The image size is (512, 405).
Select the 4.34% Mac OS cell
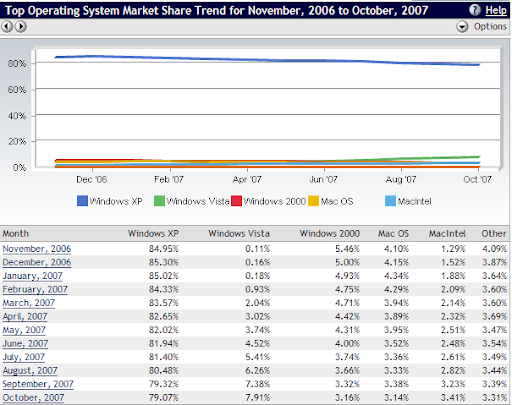click(x=396, y=276)
